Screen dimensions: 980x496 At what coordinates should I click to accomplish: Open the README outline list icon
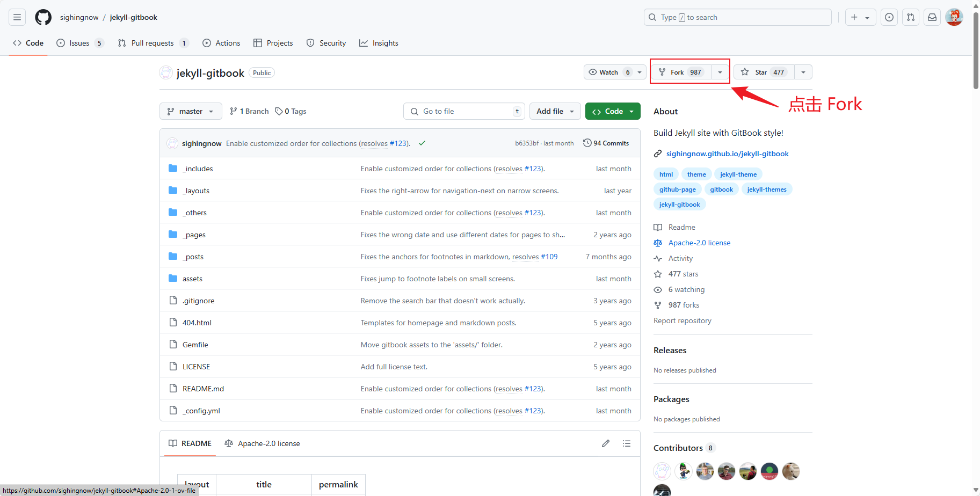pyautogui.click(x=627, y=443)
